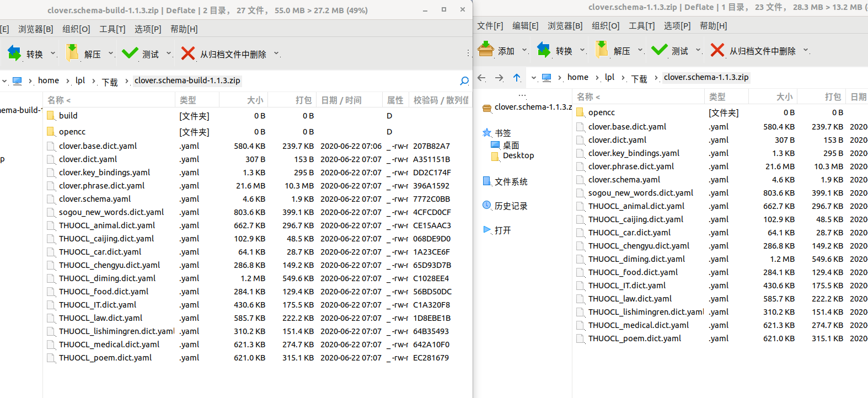
Task: Select clover.schema.yaml in right window
Action: (624, 180)
